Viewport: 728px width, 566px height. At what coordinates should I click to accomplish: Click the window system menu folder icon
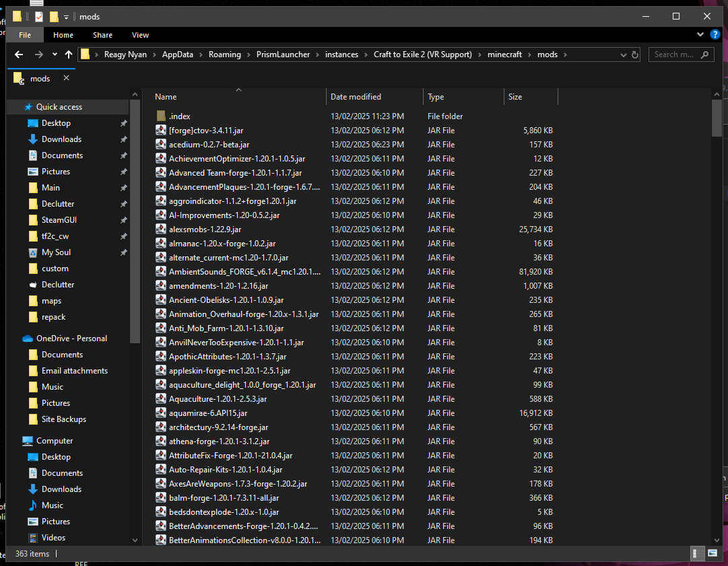pyautogui.click(x=18, y=17)
